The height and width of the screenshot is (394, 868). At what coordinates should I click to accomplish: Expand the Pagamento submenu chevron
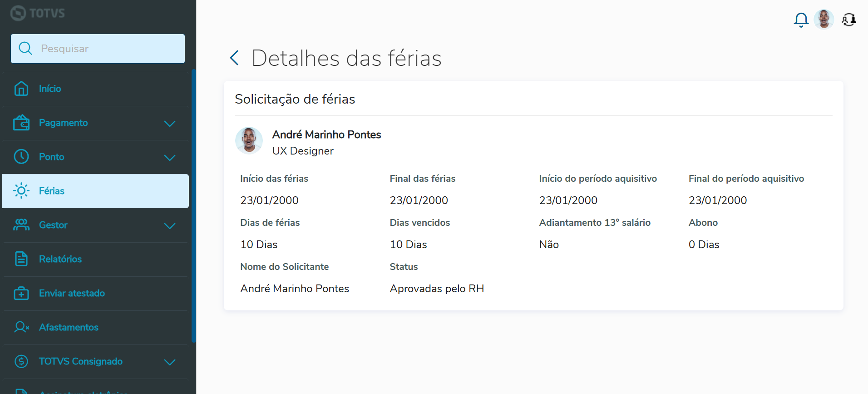point(170,124)
